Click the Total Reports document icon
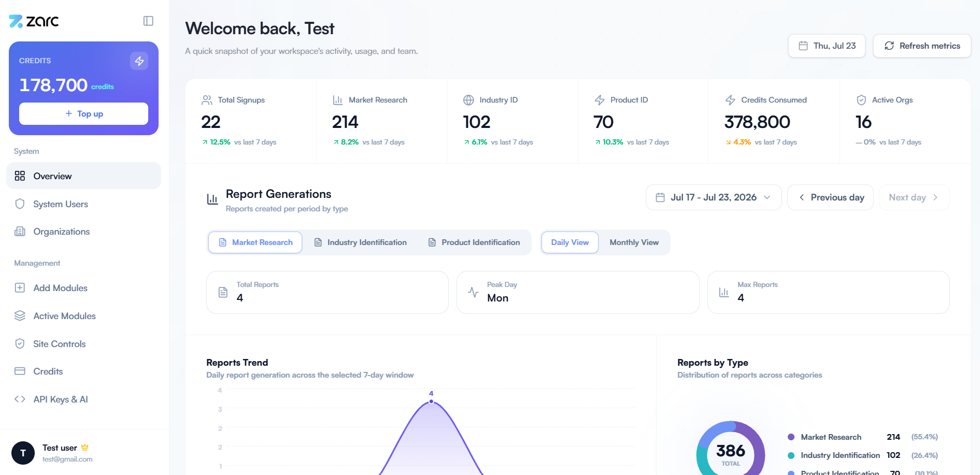Image resolution: width=980 pixels, height=475 pixels. [223, 292]
